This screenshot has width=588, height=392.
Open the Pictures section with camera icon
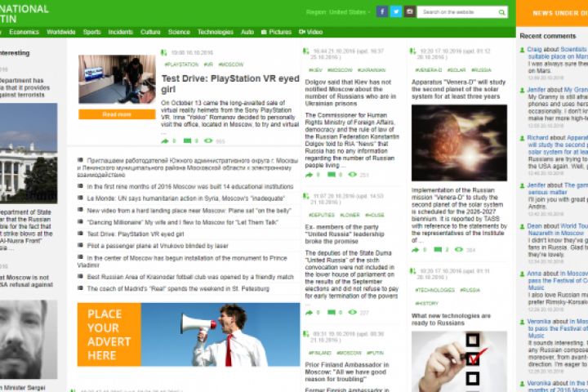(276, 32)
